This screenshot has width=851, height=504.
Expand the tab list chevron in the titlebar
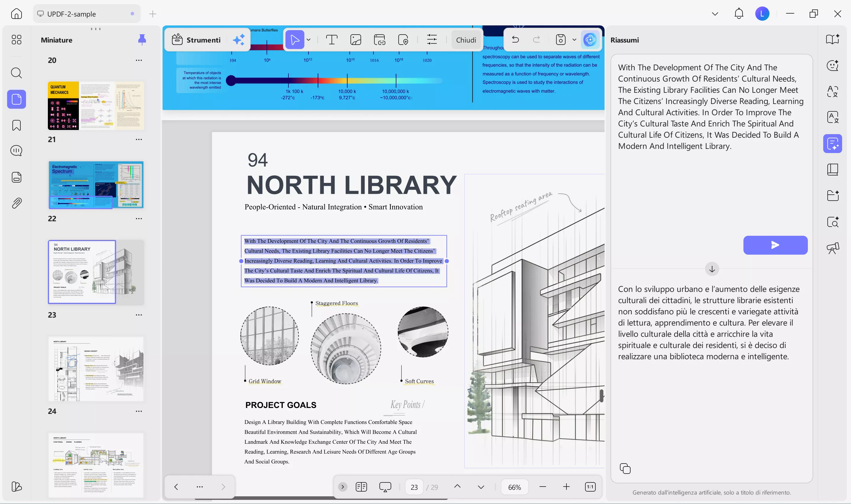point(714,14)
